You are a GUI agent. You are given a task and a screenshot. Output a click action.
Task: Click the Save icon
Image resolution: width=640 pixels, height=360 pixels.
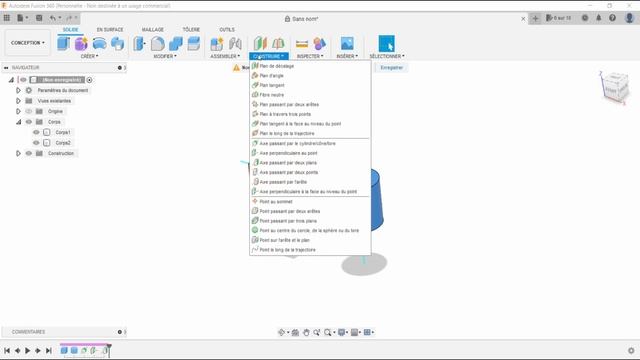39,18
